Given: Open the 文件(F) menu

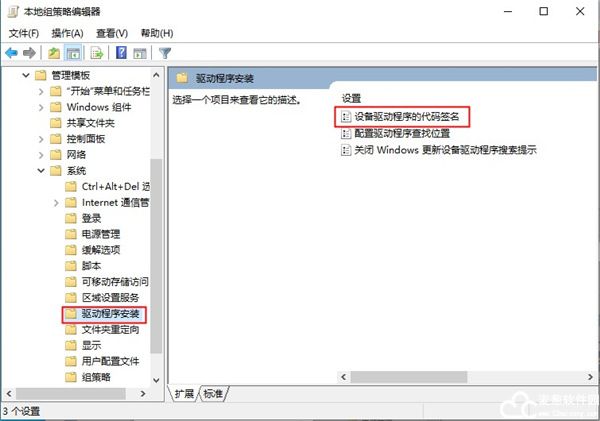Looking at the screenshot, I should pyautogui.click(x=24, y=34).
